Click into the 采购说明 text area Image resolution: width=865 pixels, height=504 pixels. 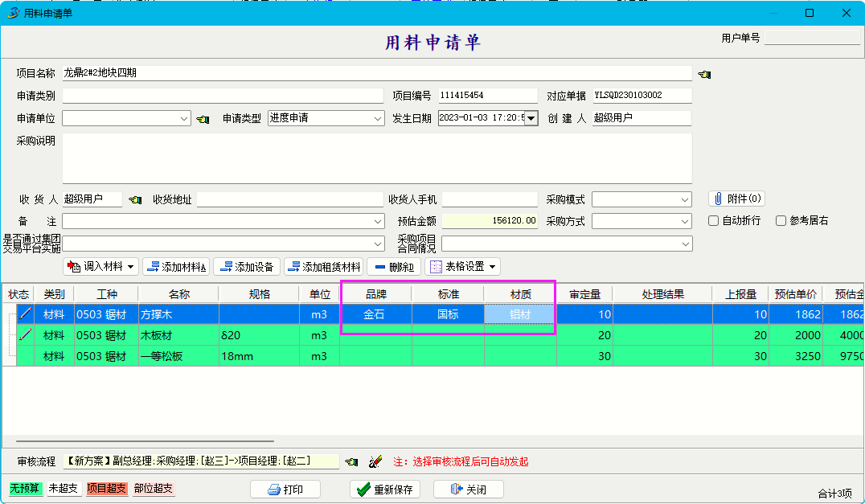pos(376,158)
